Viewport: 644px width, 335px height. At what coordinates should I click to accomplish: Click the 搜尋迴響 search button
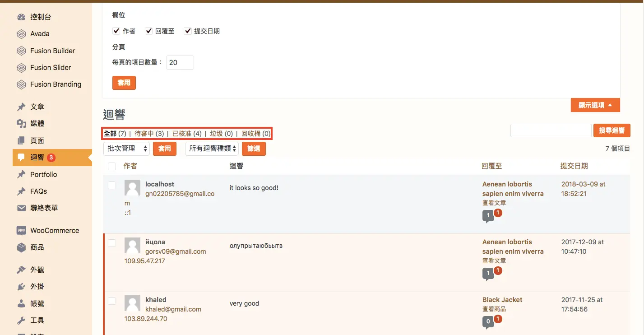[612, 130]
